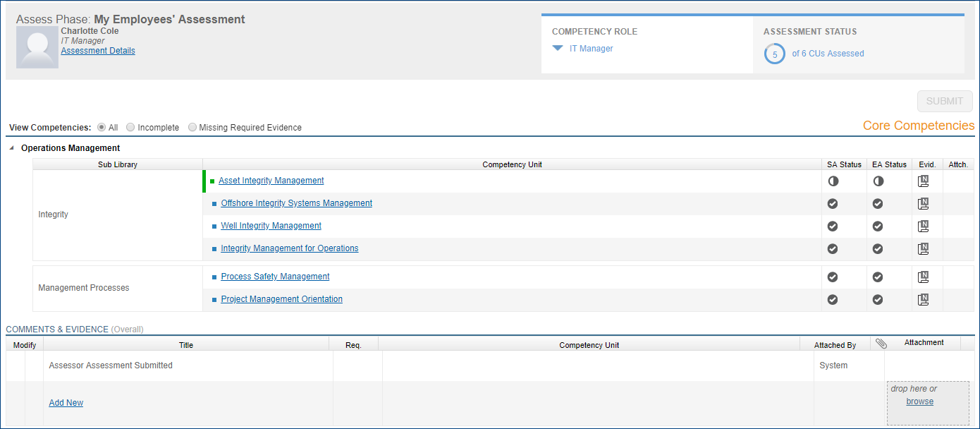Click Add New in comments table
980x429 pixels.
(66, 403)
